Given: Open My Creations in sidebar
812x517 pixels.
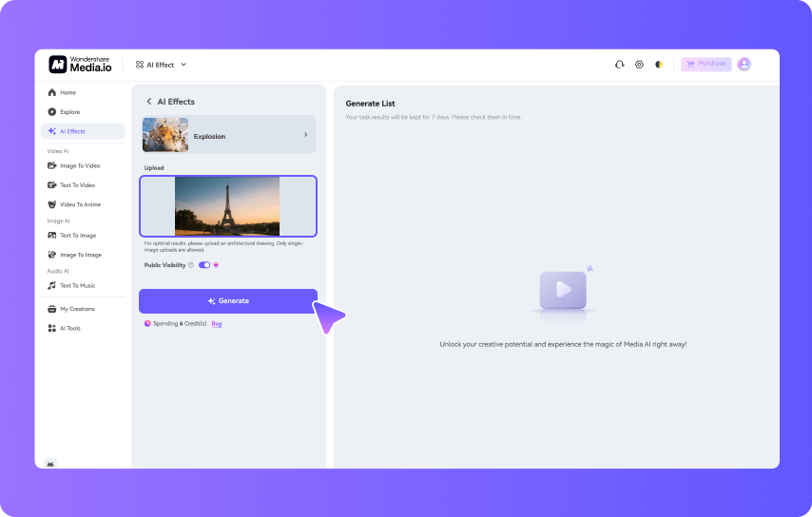Looking at the screenshot, I should 71,309.
